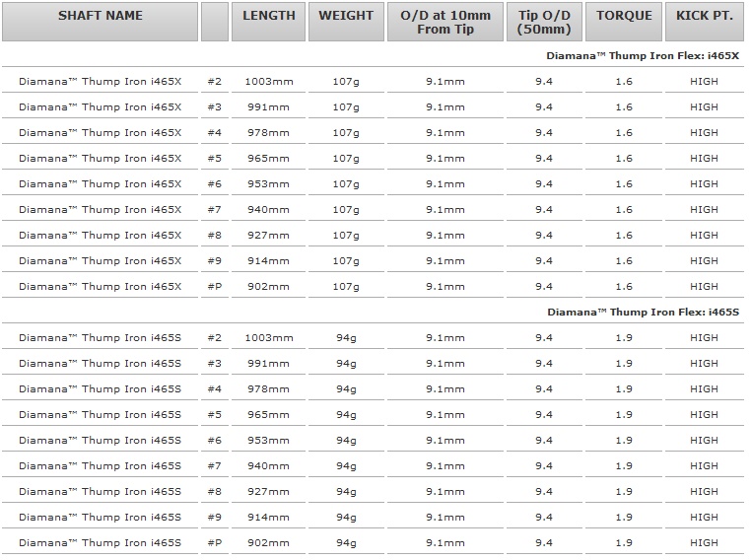
Task: Click the 1.6 torque in i465X #3 row
Action: click(x=624, y=107)
